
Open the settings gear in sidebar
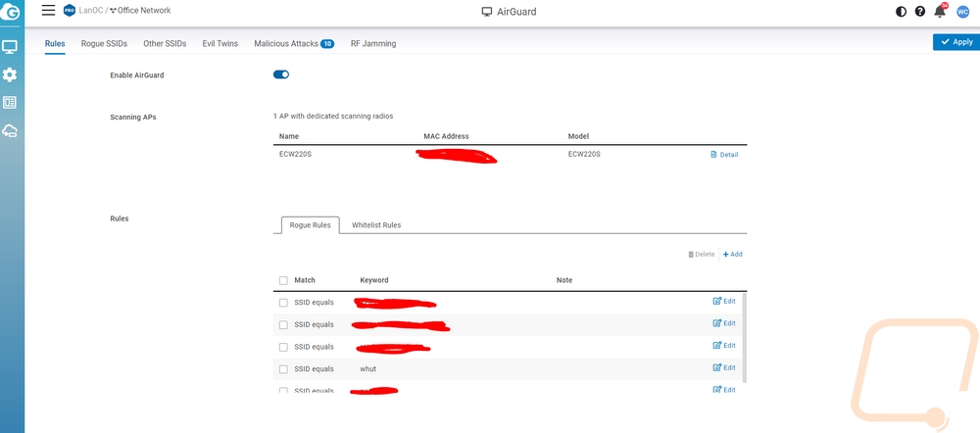(x=10, y=75)
